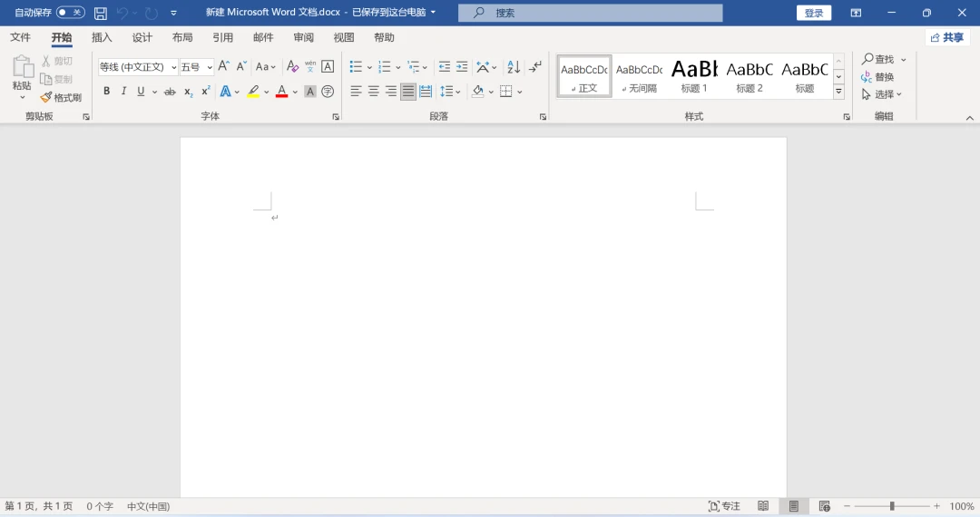Click align left icon

356,92
